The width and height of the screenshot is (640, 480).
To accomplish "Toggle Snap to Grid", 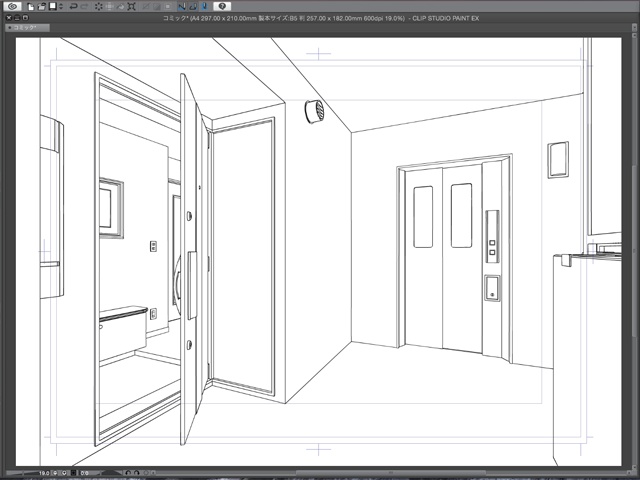I will (204, 7).
